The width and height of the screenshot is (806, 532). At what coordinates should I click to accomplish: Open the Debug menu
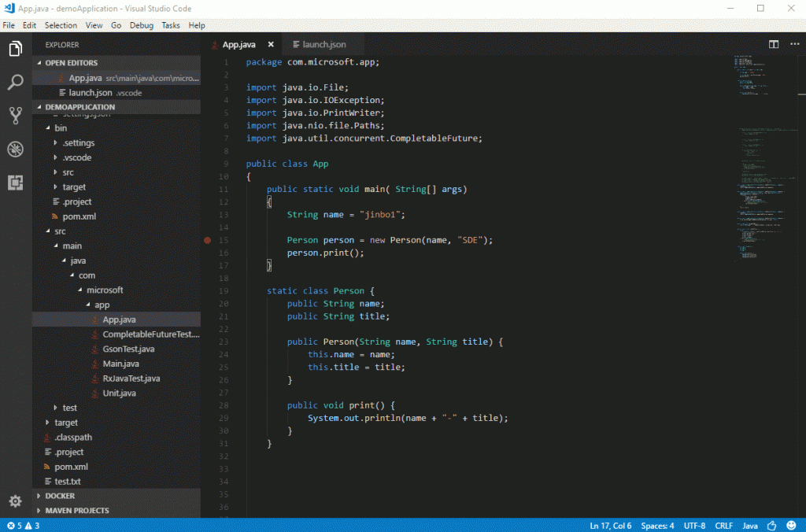click(x=142, y=25)
